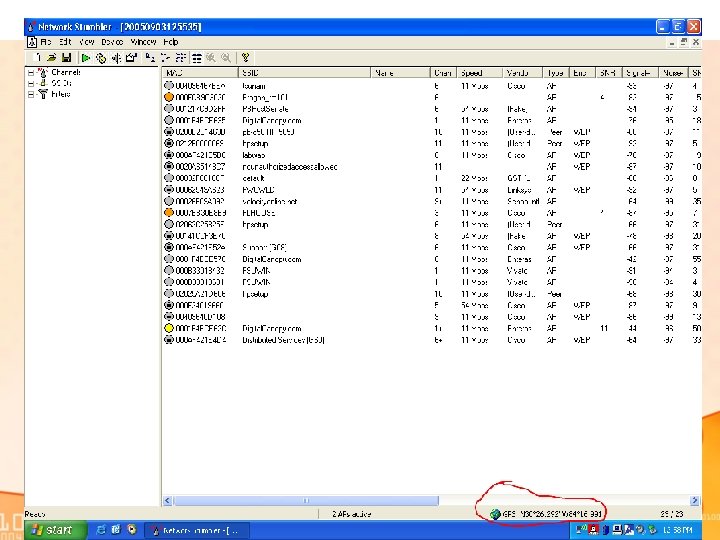Launch Internet Explorer from Quick Launch
720x540 pixels.
101,530
